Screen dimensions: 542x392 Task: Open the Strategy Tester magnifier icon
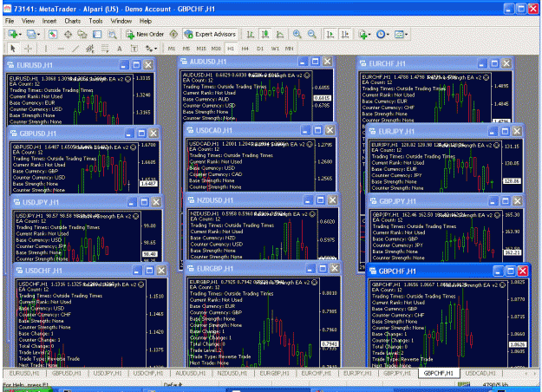point(112,34)
